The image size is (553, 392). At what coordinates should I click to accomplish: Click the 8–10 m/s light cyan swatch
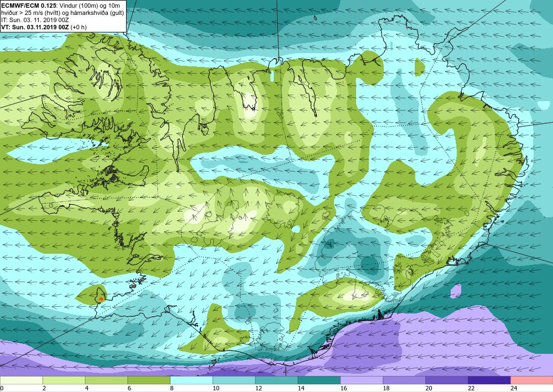click(x=191, y=380)
